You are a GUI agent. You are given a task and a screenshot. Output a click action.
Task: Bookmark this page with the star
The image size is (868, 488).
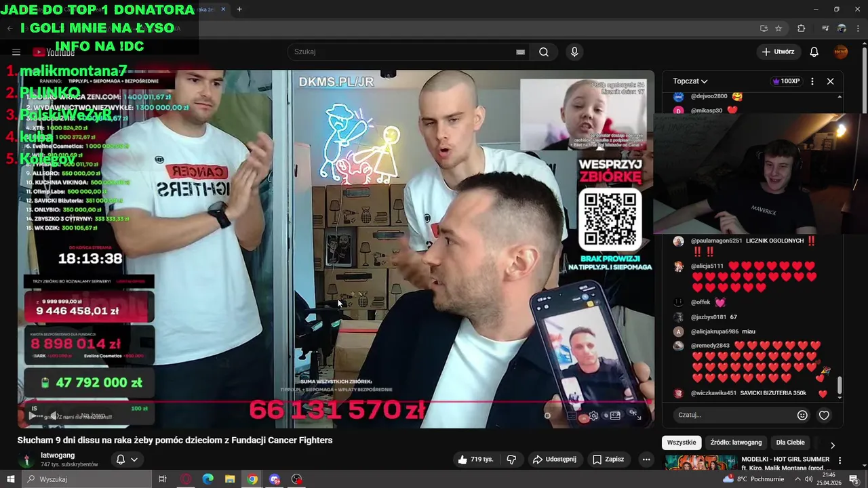[x=778, y=28]
